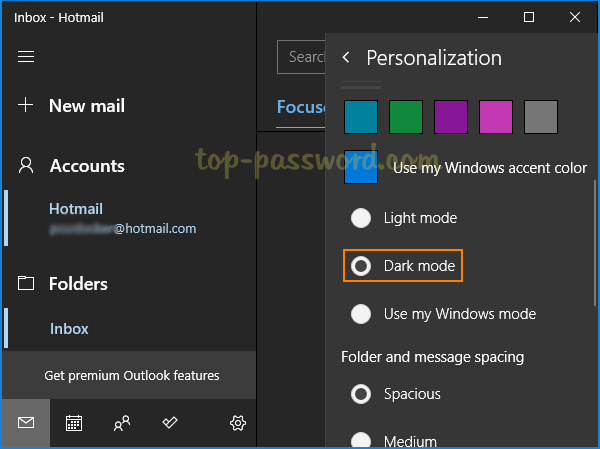
Task: Click the Accounts person icon
Action: coord(26,165)
